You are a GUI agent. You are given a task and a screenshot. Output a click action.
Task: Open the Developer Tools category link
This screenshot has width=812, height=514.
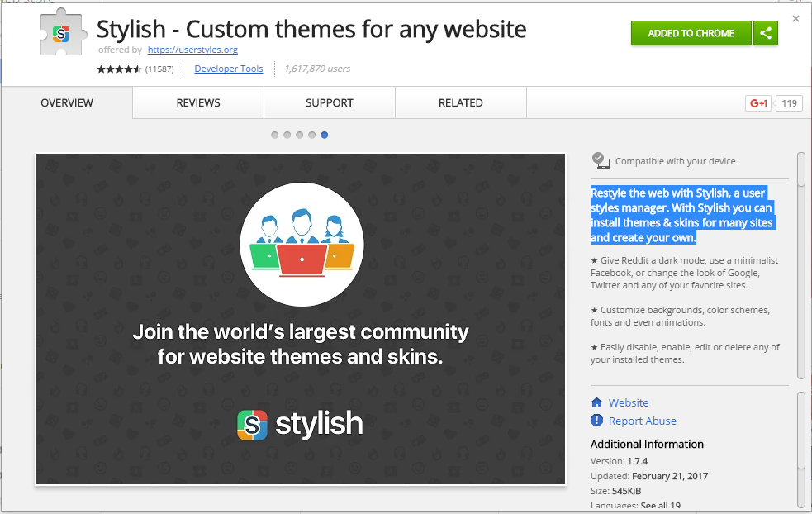coord(228,69)
